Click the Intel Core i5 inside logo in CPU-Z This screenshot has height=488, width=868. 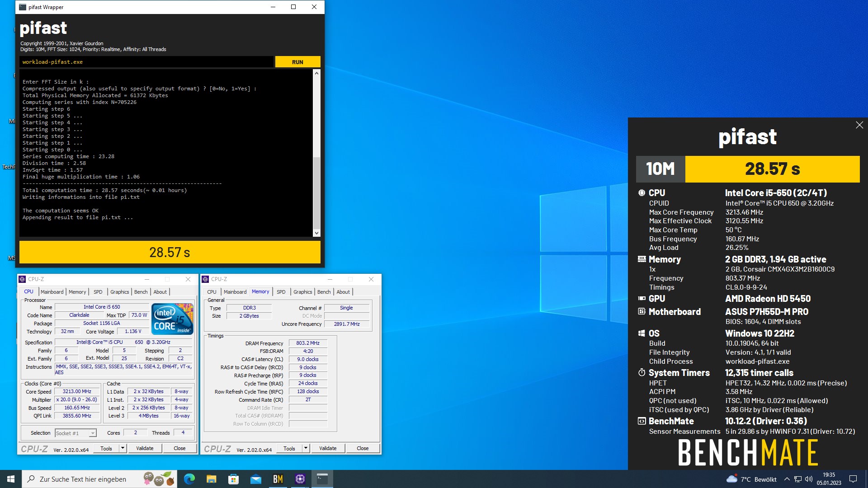point(173,319)
